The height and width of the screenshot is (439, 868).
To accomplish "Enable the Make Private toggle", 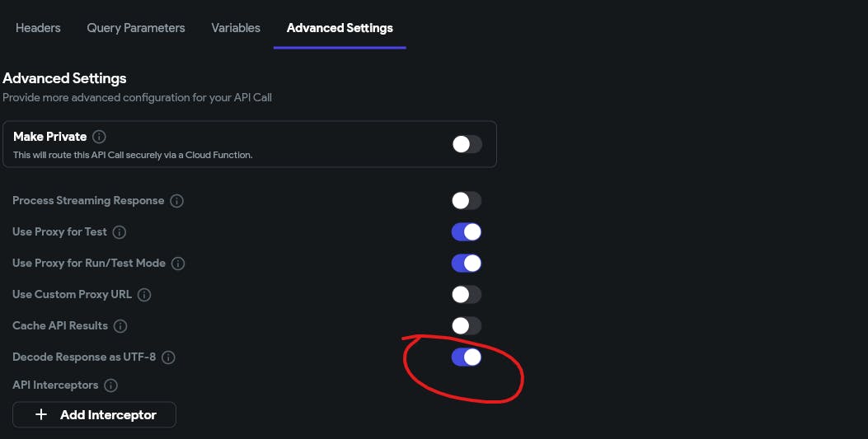I will tap(466, 144).
